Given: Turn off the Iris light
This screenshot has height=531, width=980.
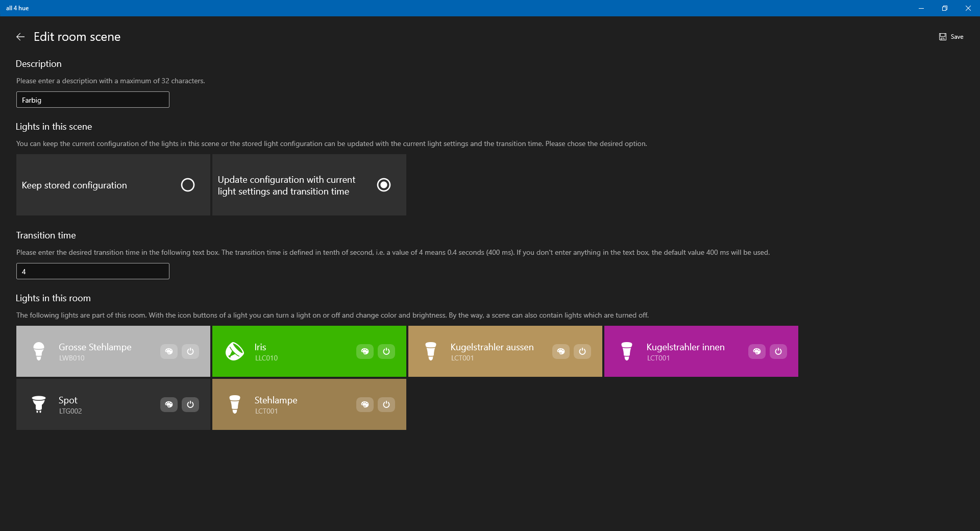Looking at the screenshot, I should click(386, 351).
